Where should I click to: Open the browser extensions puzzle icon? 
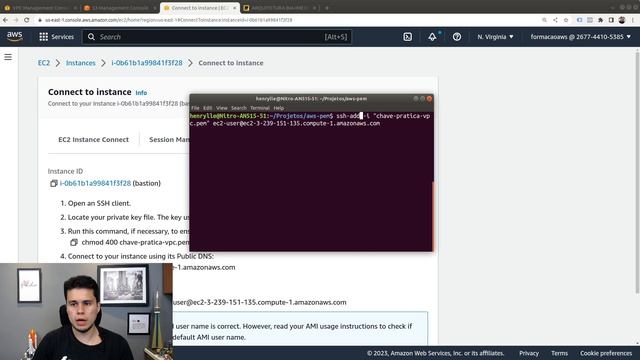click(600, 20)
